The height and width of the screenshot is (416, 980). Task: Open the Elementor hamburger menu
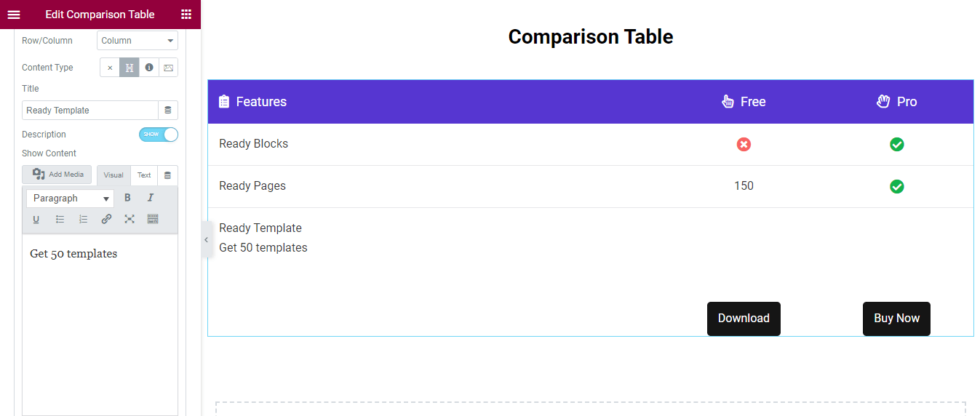pos(14,15)
